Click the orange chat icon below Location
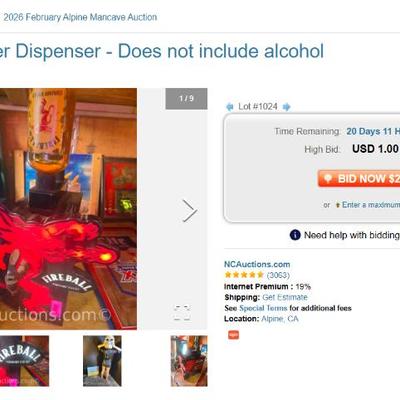 (233, 335)
